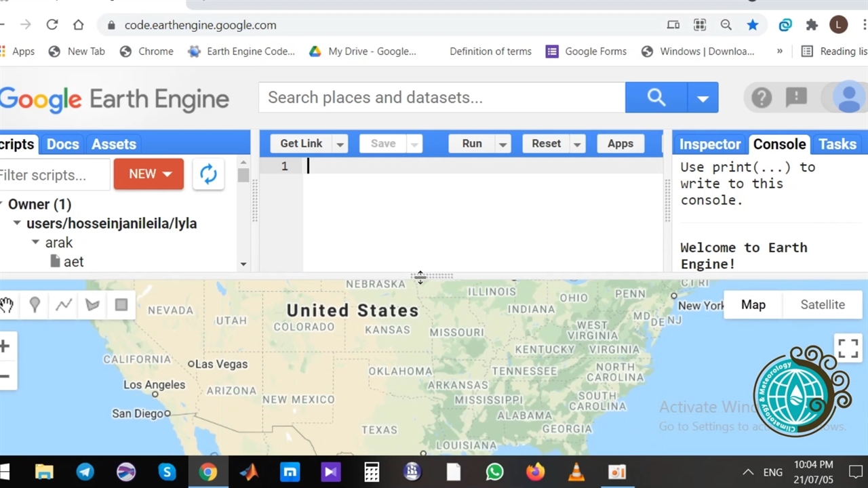Collapse the arak folder

[x=35, y=242]
